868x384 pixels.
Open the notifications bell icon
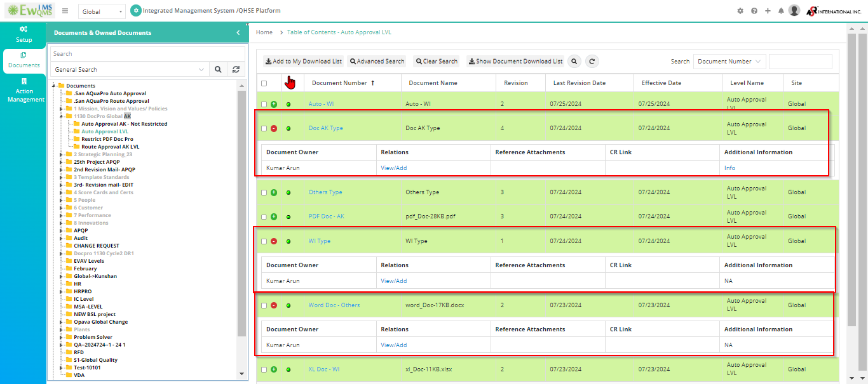click(781, 11)
